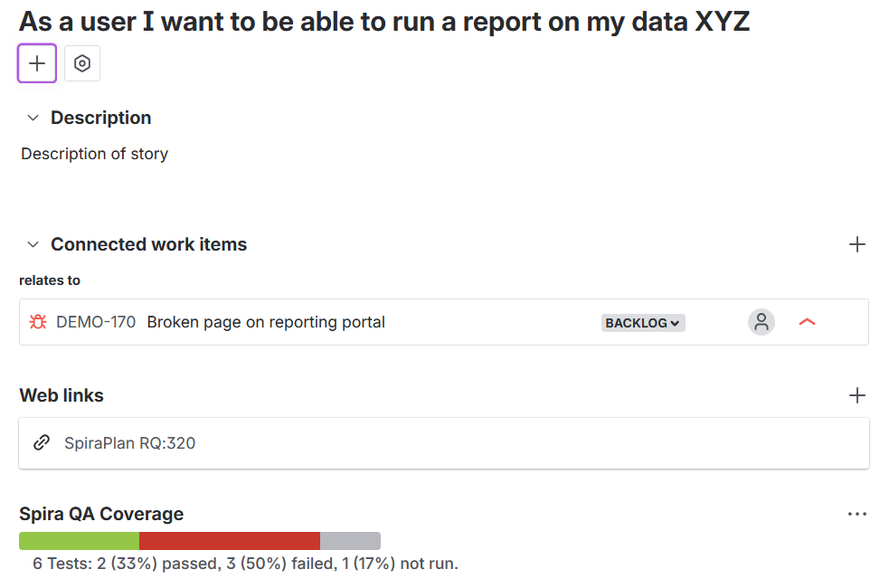Collapse the Connected work items section
Screen dimensions: 880x588
(x=33, y=244)
